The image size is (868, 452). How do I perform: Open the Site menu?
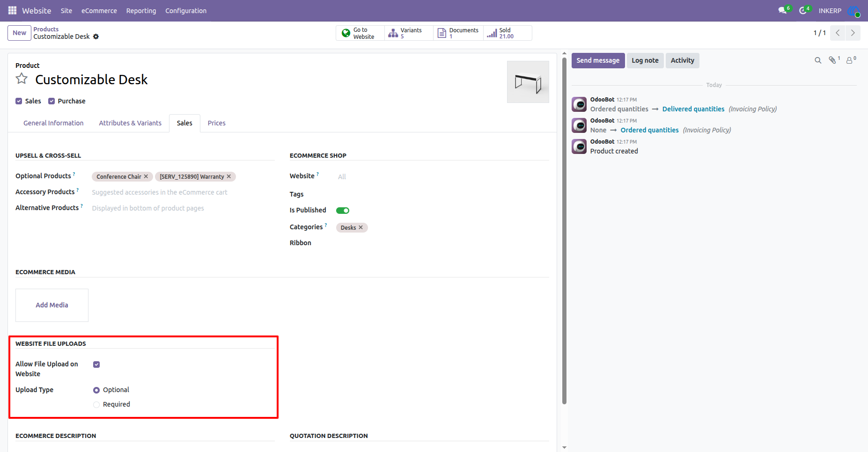pos(66,11)
